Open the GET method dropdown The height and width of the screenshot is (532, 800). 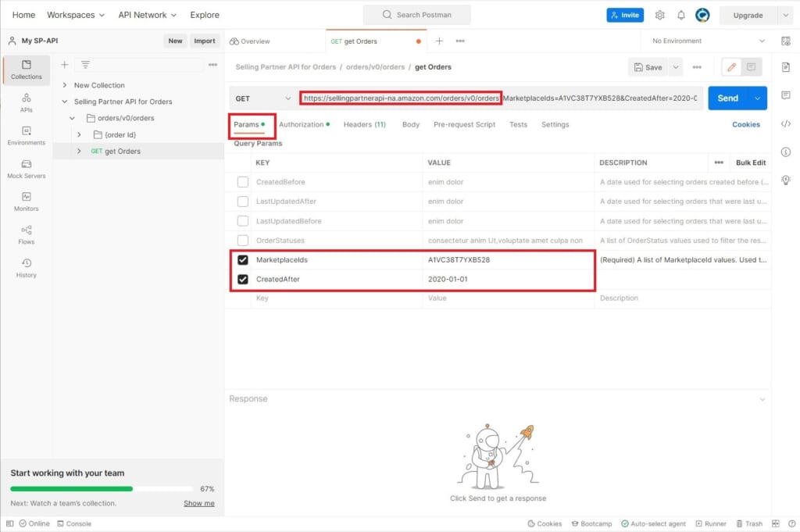pyautogui.click(x=262, y=98)
